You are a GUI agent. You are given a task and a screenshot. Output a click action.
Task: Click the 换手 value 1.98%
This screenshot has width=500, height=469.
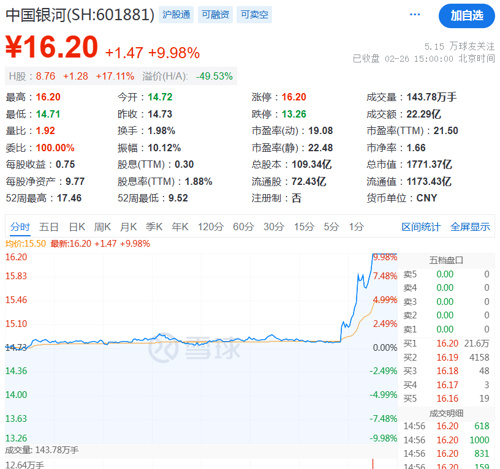click(x=162, y=131)
